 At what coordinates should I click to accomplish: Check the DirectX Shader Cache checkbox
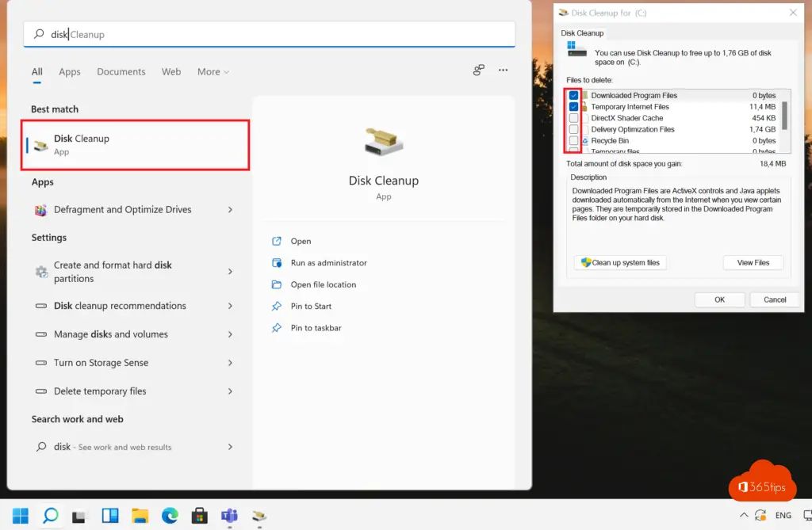pyautogui.click(x=573, y=118)
